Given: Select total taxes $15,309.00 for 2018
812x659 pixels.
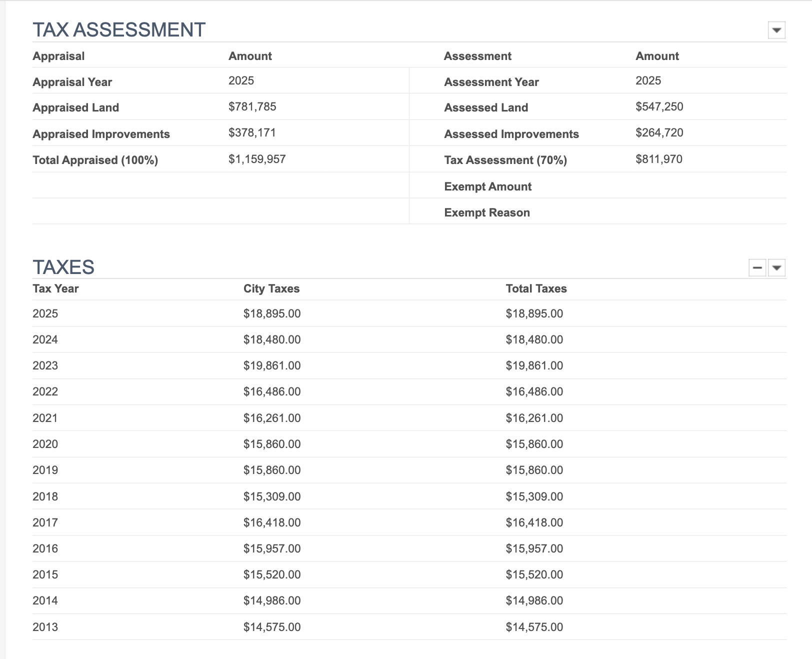Looking at the screenshot, I should point(534,496).
